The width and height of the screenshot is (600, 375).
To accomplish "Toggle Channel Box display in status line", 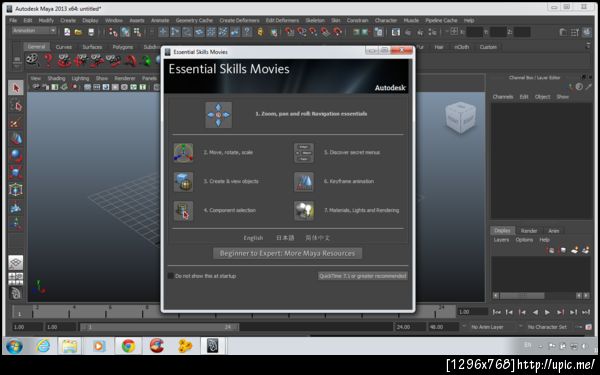I will 587,32.
